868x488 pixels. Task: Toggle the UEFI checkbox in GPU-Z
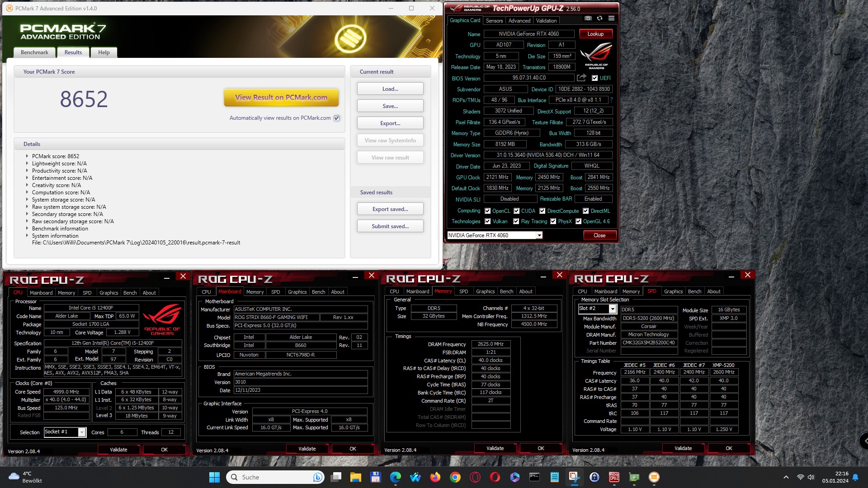pyautogui.click(x=595, y=78)
